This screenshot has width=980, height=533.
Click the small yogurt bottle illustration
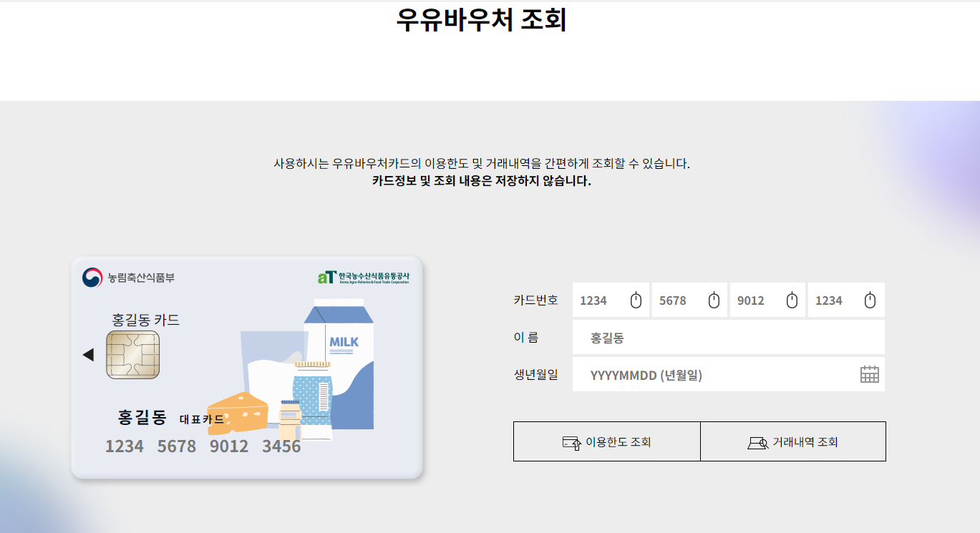coord(289,421)
